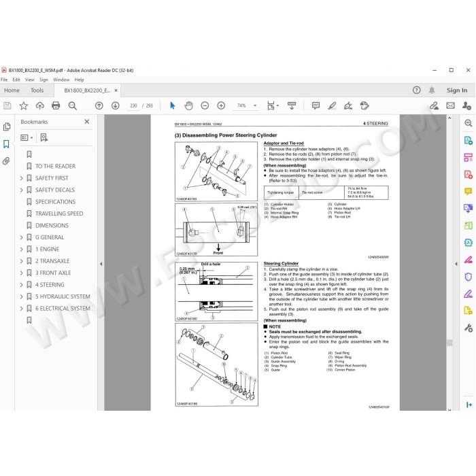Expand the G GENERAL bookmark
476x476 pixels.
point(22,237)
